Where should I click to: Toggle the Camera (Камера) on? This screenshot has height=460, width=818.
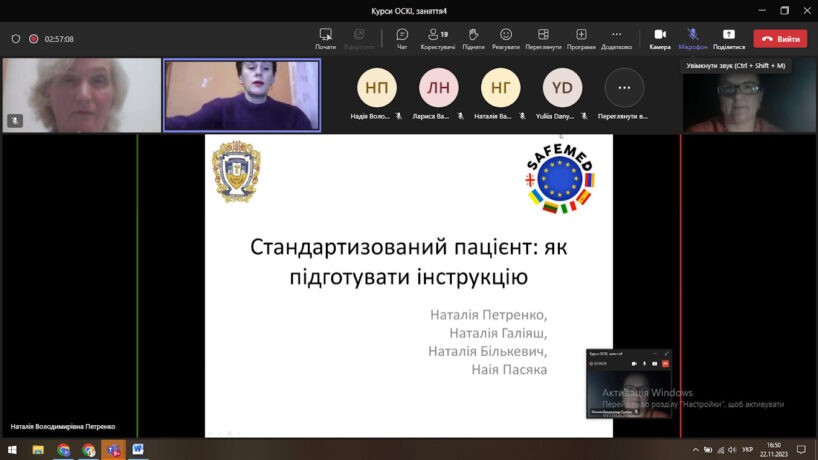[x=660, y=37]
